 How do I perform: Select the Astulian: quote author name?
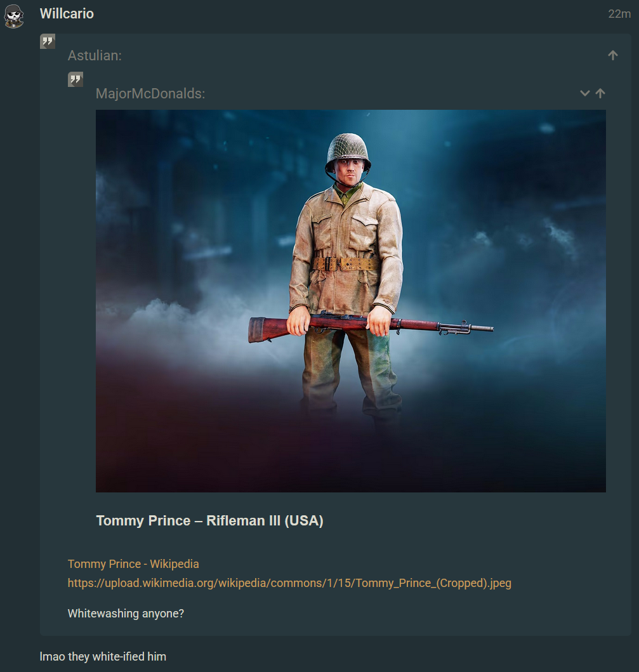(x=95, y=56)
